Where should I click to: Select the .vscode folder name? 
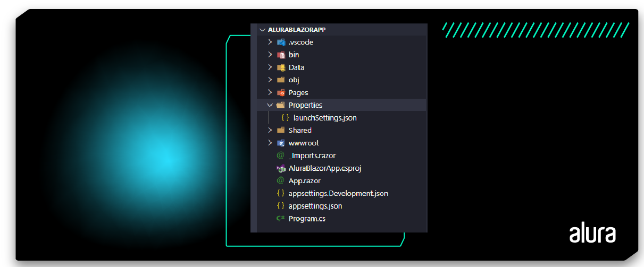(x=301, y=42)
